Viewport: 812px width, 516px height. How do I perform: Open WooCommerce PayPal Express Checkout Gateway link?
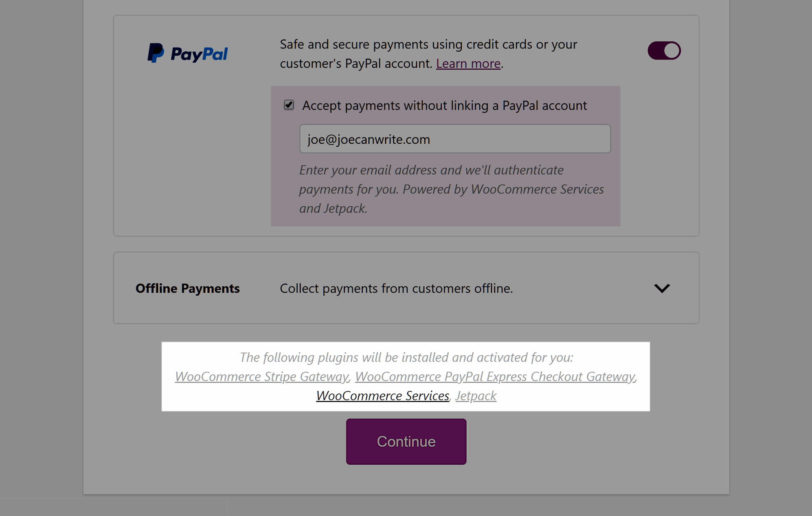point(495,376)
